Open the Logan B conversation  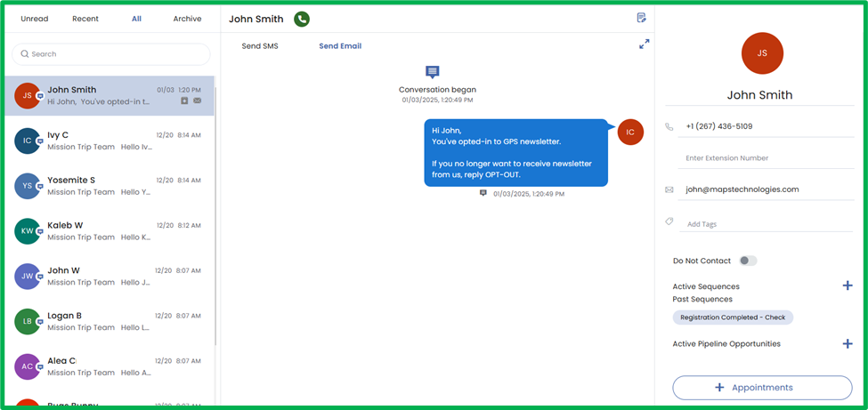coord(109,321)
